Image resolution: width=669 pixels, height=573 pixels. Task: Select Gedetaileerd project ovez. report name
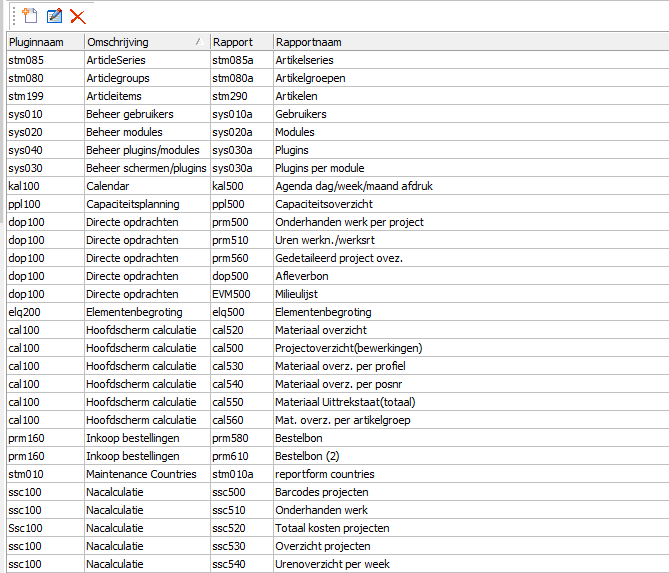471,258
